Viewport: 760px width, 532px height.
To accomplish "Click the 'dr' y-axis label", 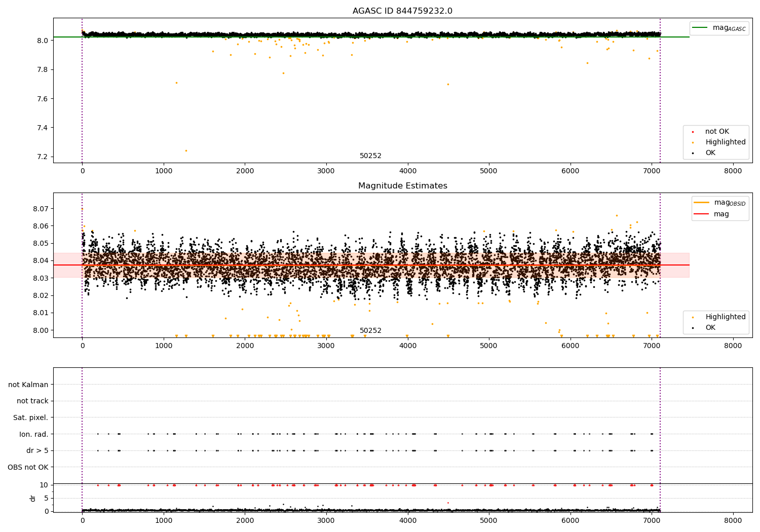I will (33, 498).
